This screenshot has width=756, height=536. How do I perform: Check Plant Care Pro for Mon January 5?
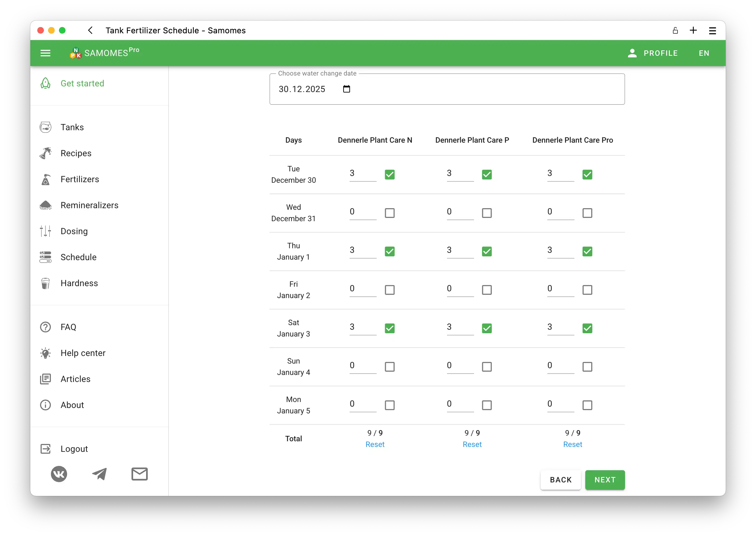point(587,405)
